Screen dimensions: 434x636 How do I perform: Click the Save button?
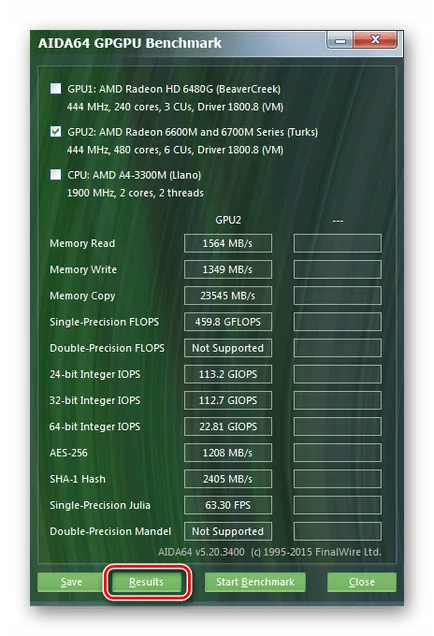point(71,582)
